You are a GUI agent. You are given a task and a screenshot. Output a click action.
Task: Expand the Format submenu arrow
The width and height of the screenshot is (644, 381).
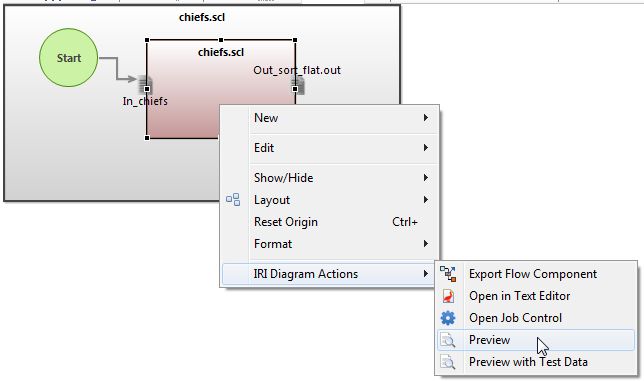pos(426,244)
